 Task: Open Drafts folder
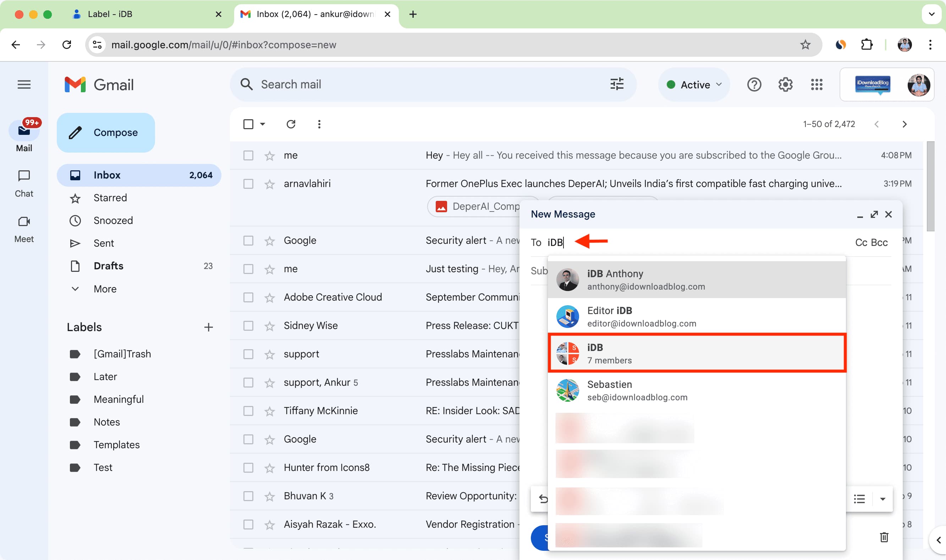pos(139,266)
